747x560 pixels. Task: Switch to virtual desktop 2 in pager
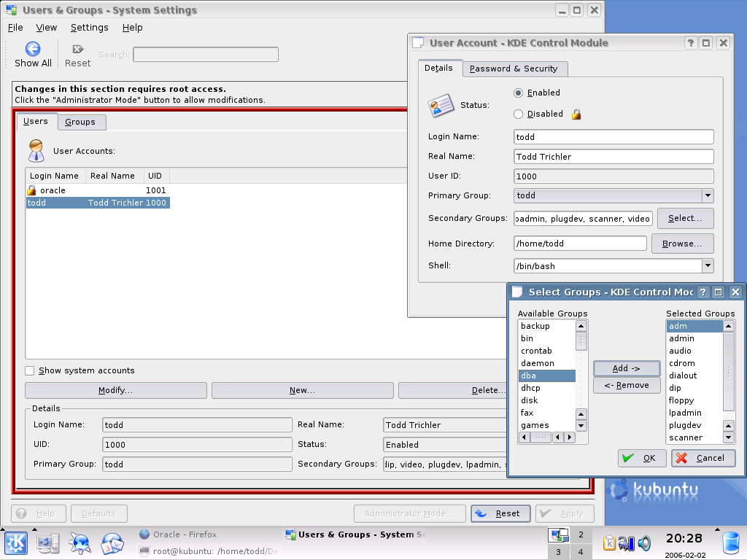[581, 534]
